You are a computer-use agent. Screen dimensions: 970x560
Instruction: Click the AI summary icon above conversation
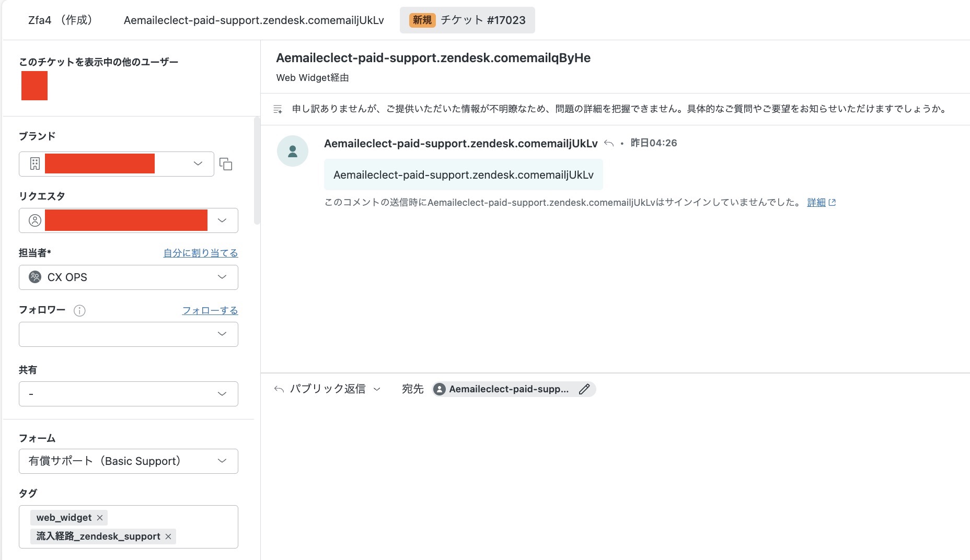click(x=278, y=109)
